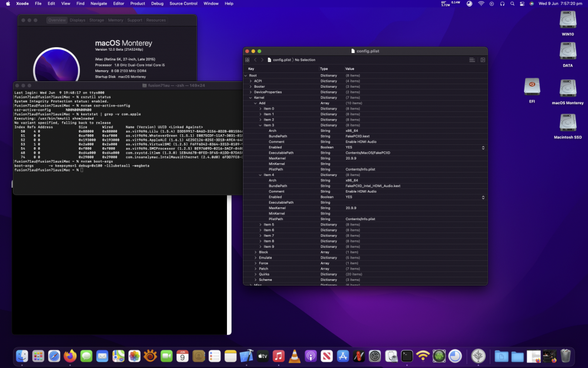Screen dimensions: 588x368
Task: Go forward in config.plist editor history
Action: point(262,59)
